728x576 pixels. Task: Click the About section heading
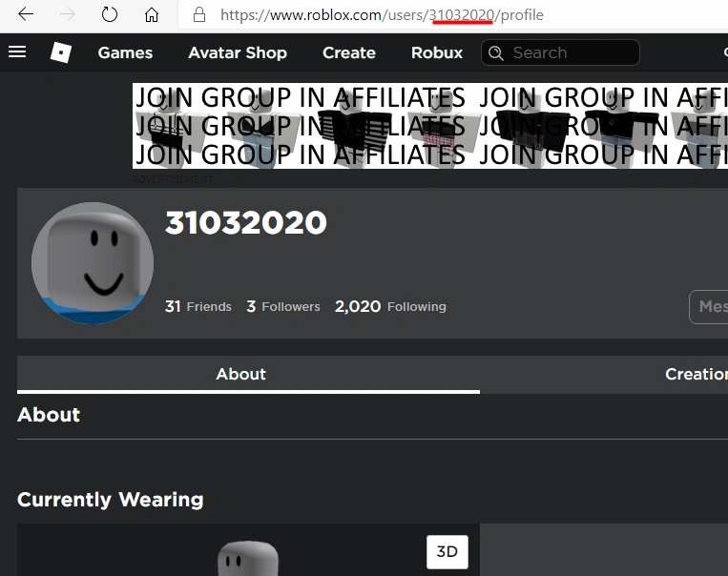pyautogui.click(x=49, y=415)
